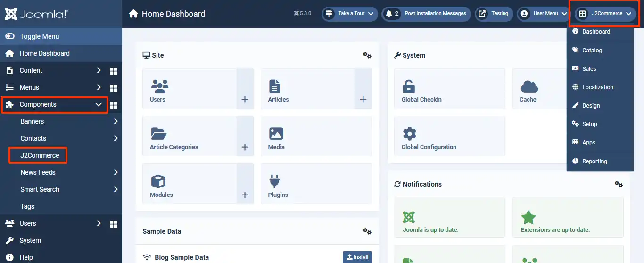
Task: Open Global Configuration gear icon
Action: click(x=409, y=134)
